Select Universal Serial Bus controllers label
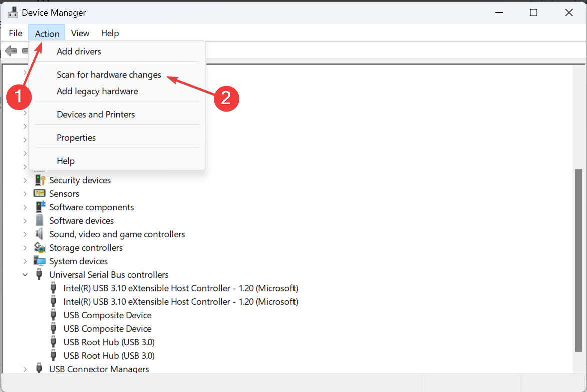Screen dimensions: 587x392 (x=109, y=274)
